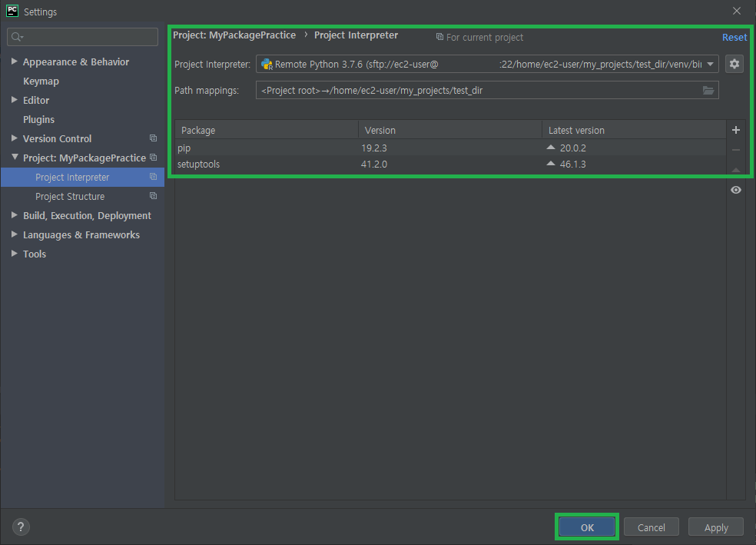Open the Project Interpreter dropdown
The width and height of the screenshot is (756, 545).
(710, 64)
